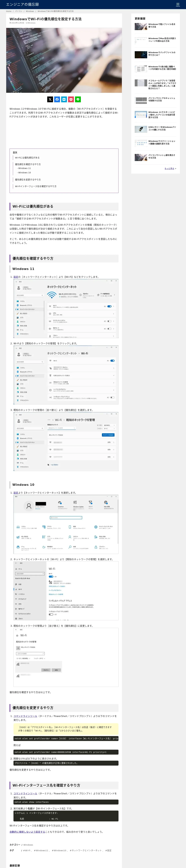Click thumbnail for Mac形式 storage article
This screenshot has height=868, width=186.
[x=141, y=41]
